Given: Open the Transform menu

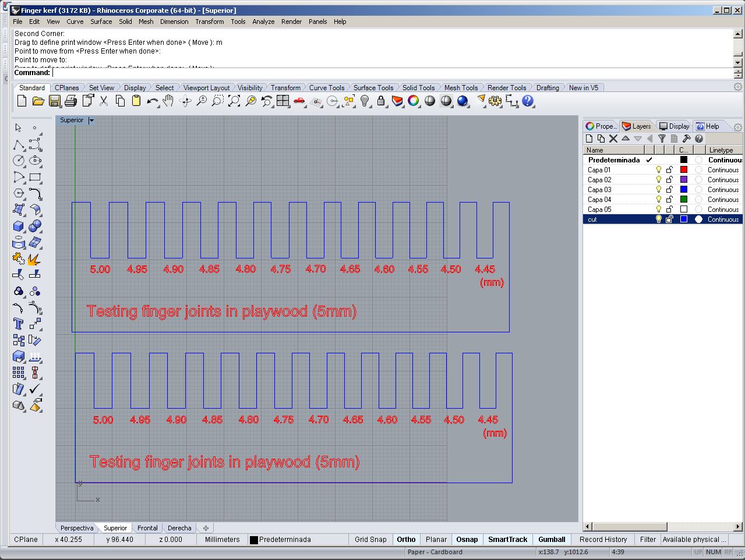Looking at the screenshot, I should pyautogui.click(x=209, y=22).
